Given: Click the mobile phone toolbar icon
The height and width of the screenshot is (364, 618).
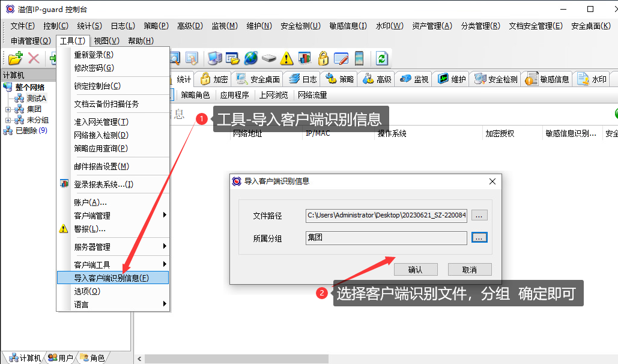Looking at the screenshot, I should click(x=359, y=58).
